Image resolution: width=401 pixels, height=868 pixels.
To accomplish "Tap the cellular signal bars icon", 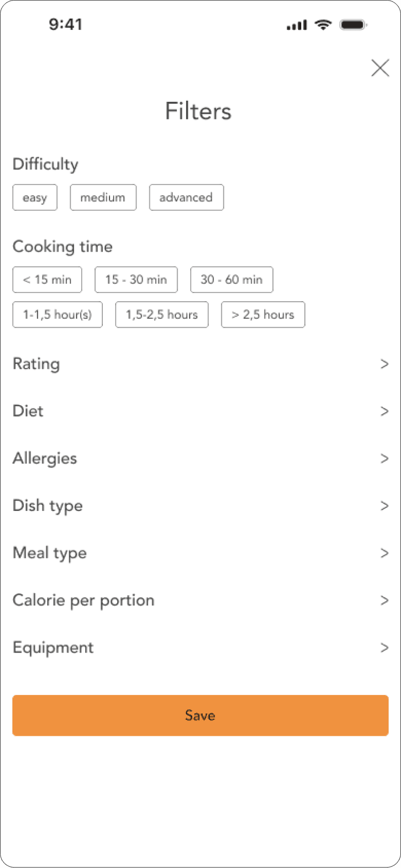I will (x=297, y=25).
